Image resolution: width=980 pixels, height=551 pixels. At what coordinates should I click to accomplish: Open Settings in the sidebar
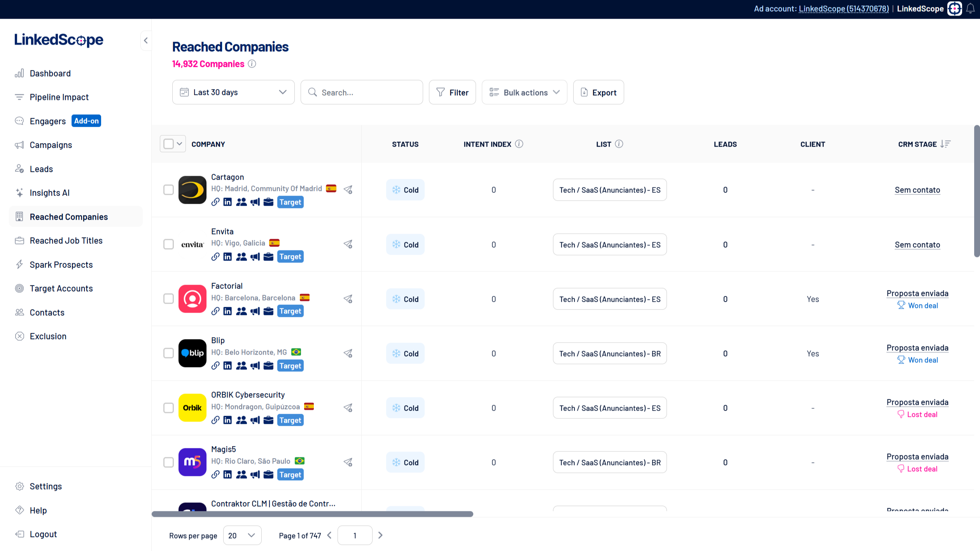(45, 486)
